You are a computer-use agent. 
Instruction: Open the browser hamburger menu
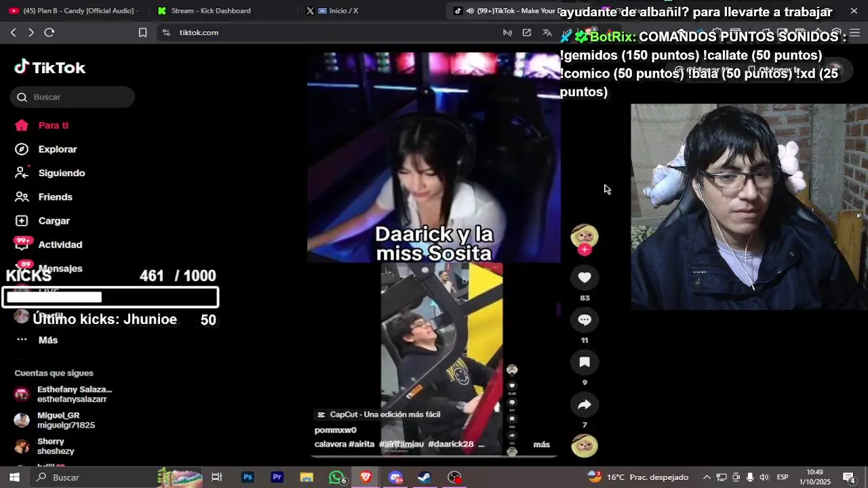point(854,33)
